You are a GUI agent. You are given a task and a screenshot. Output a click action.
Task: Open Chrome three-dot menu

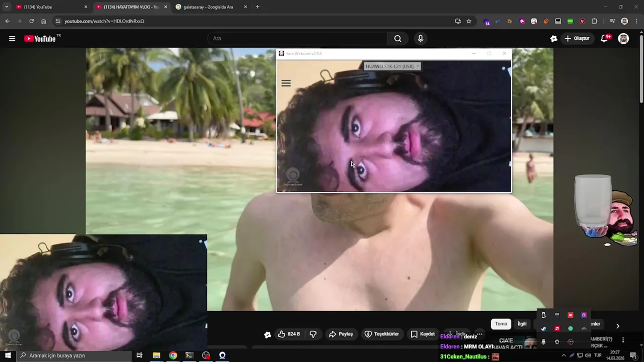point(635,21)
